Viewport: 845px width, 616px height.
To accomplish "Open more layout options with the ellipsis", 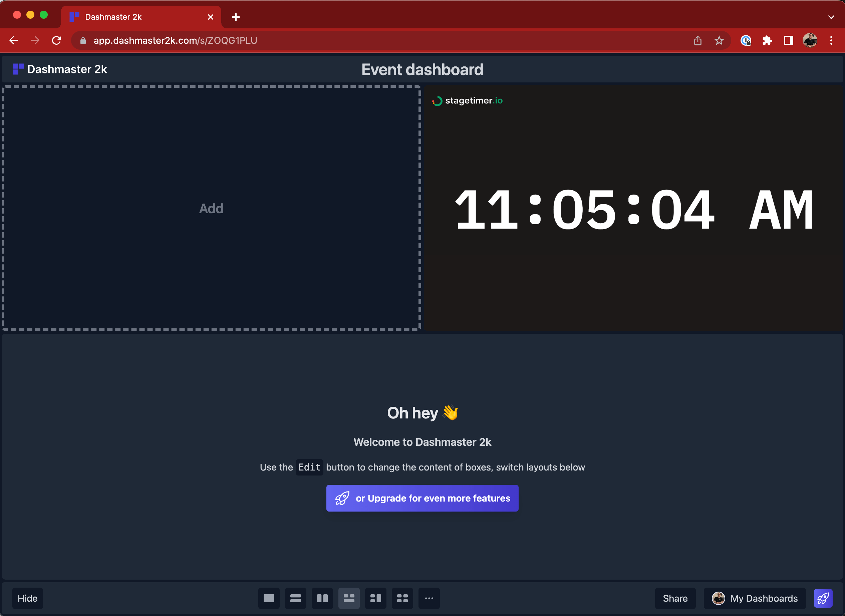I will pyautogui.click(x=429, y=598).
